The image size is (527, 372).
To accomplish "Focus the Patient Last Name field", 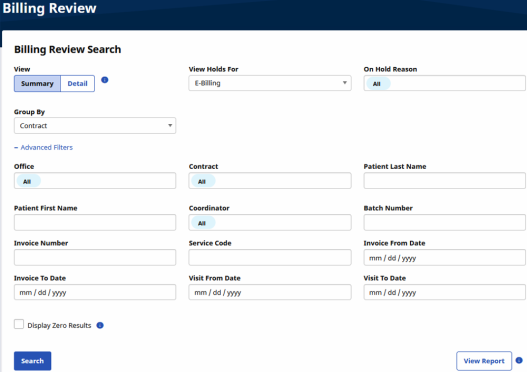I will (x=444, y=180).
